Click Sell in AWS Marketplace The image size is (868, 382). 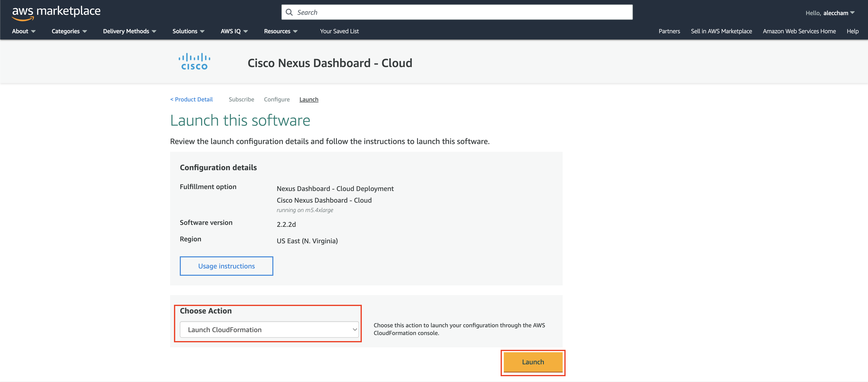coord(721,31)
